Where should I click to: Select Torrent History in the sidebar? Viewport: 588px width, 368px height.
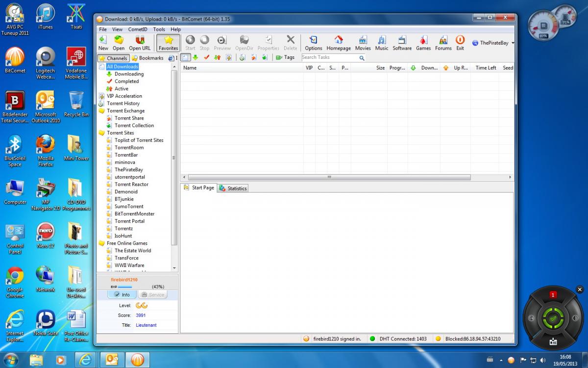coord(123,104)
